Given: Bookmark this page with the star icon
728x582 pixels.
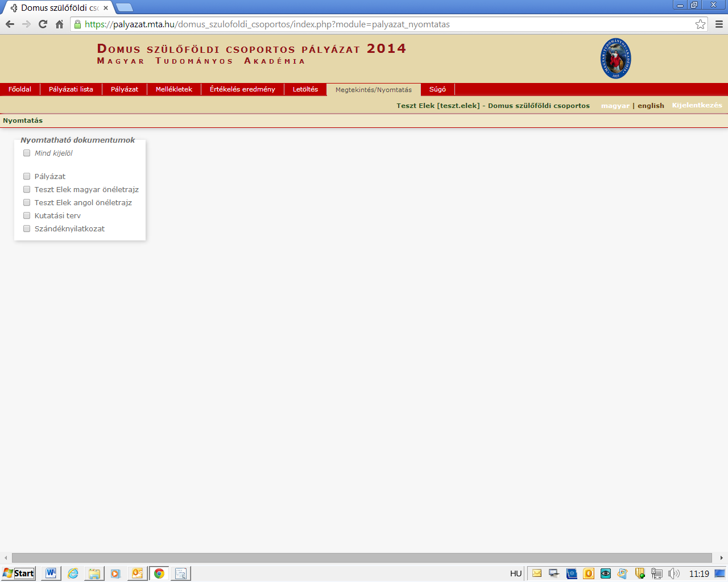Looking at the screenshot, I should click(700, 24).
